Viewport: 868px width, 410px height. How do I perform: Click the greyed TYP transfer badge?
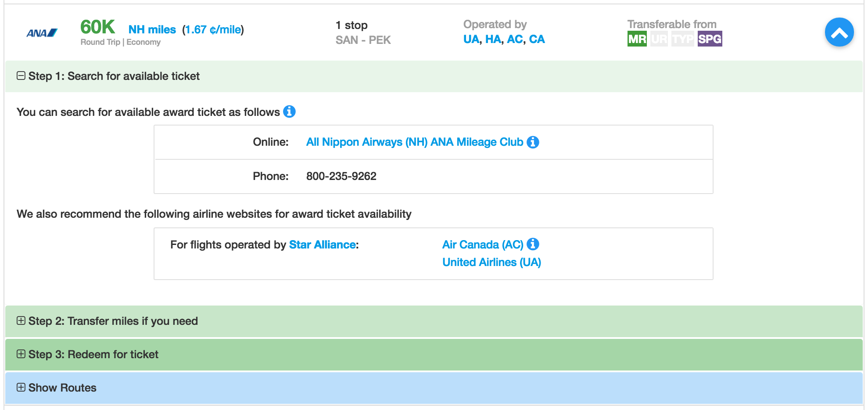(x=682, y=39)
